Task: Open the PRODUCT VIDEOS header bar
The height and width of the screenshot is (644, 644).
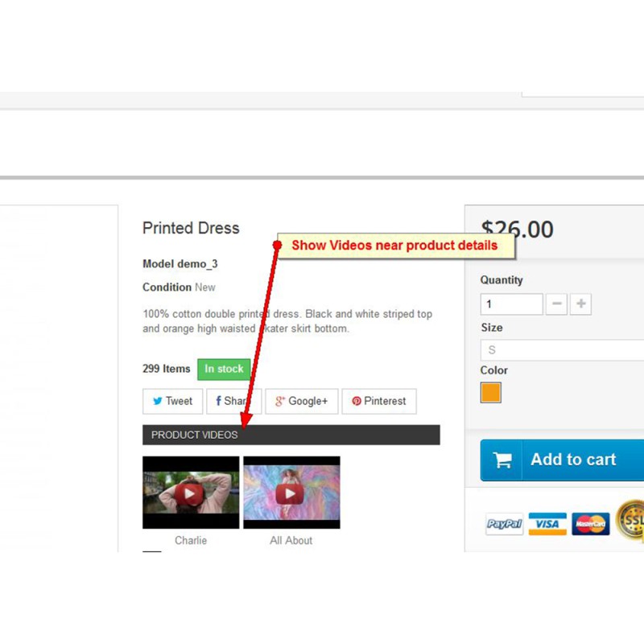Action: pos(291,435)
